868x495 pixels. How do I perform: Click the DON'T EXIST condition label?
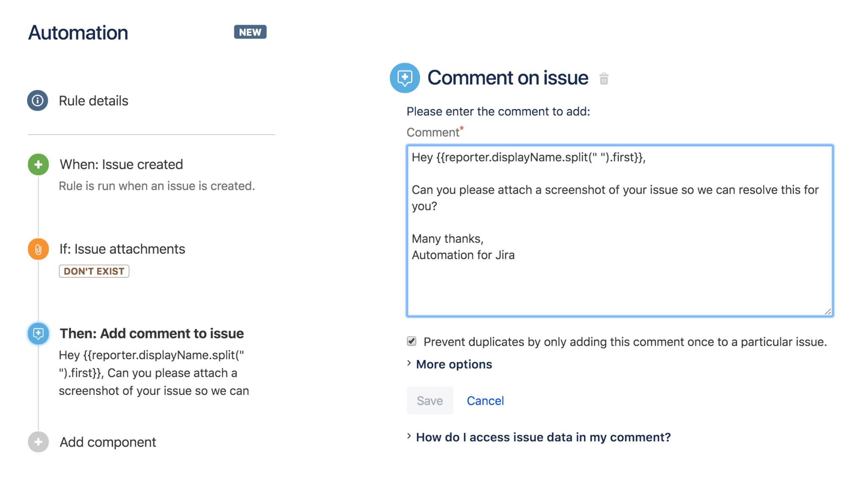pos(94,271)
